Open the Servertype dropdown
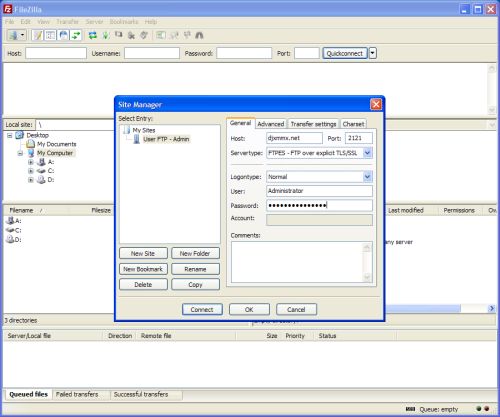The height and width of the screenshot is (417, 500). (x=367, y=153)
